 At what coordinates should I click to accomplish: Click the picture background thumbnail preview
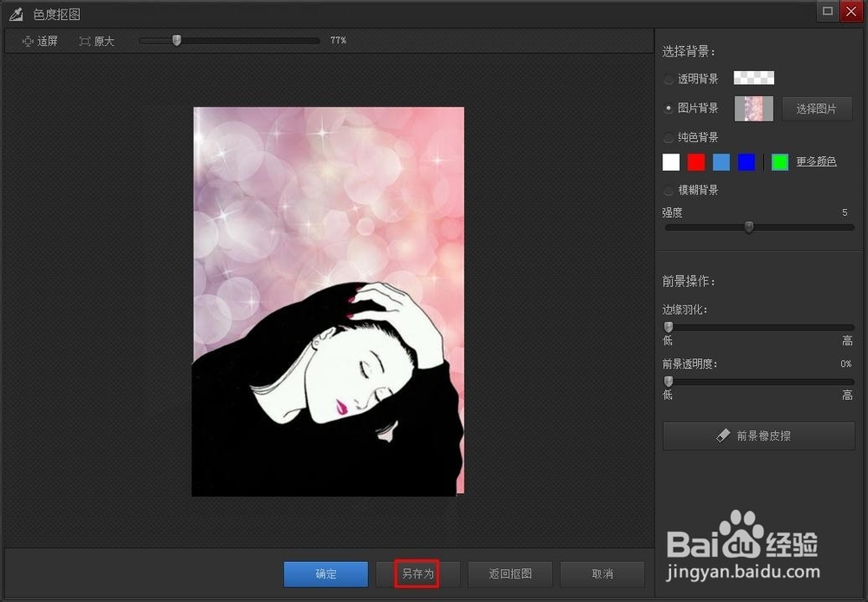(x=753, y=108)
